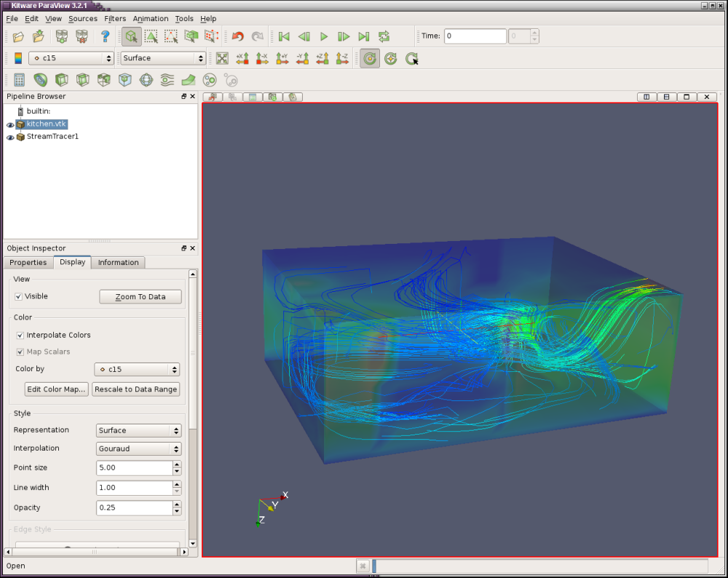The height and width of the screenshot is (578, 728).
Task: Open the Representation dropdown in Style
Action: coord(138,431)
